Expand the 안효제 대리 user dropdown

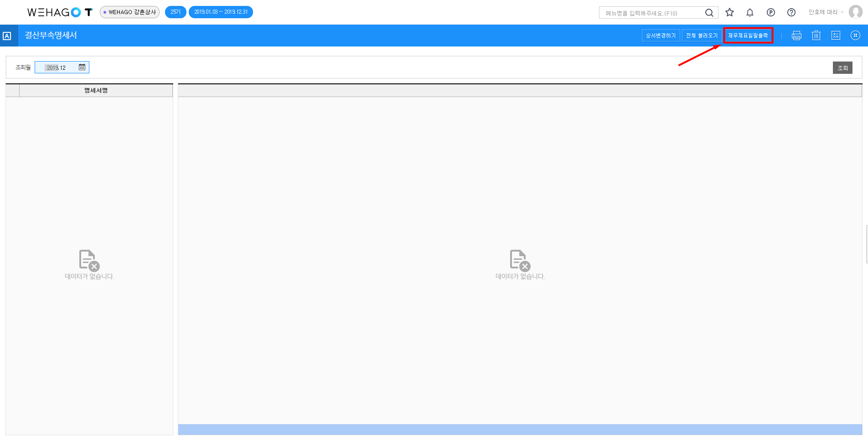pos(826,12)
